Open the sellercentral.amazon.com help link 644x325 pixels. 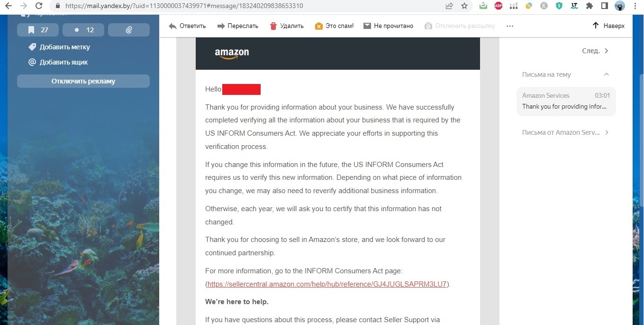tap(327, 284)
